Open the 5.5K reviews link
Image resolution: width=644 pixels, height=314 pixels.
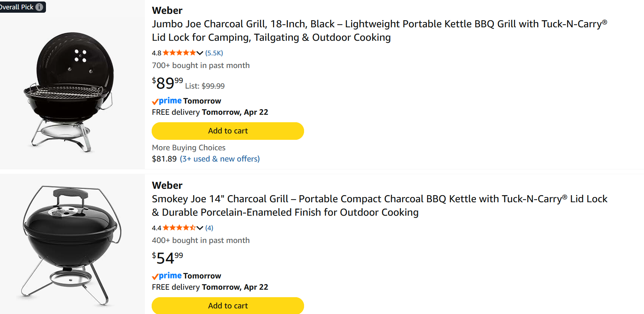click(214, 53)
